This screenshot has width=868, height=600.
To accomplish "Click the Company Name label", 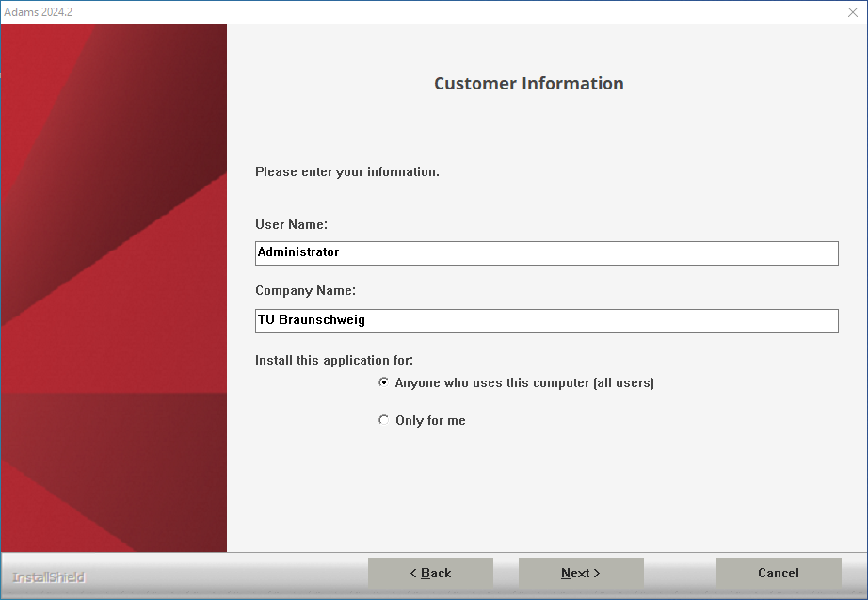I will pyautogui.click(x=306, y=291).
